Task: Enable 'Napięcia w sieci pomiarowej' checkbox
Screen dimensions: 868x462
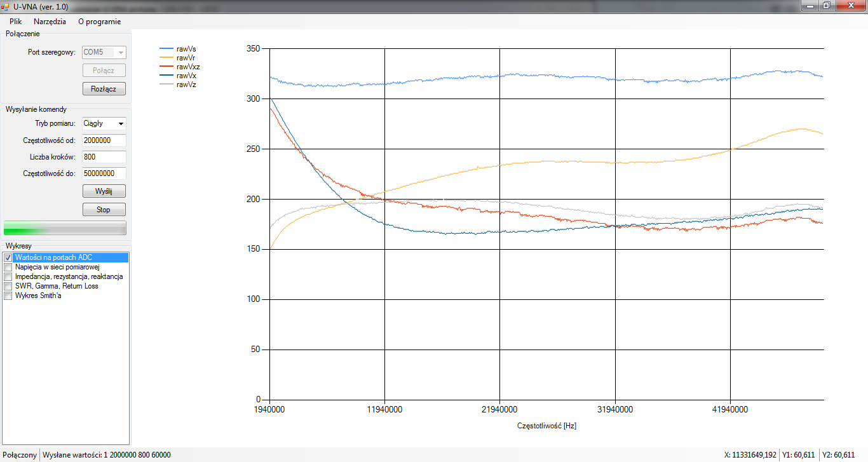Action: [8, 268]
